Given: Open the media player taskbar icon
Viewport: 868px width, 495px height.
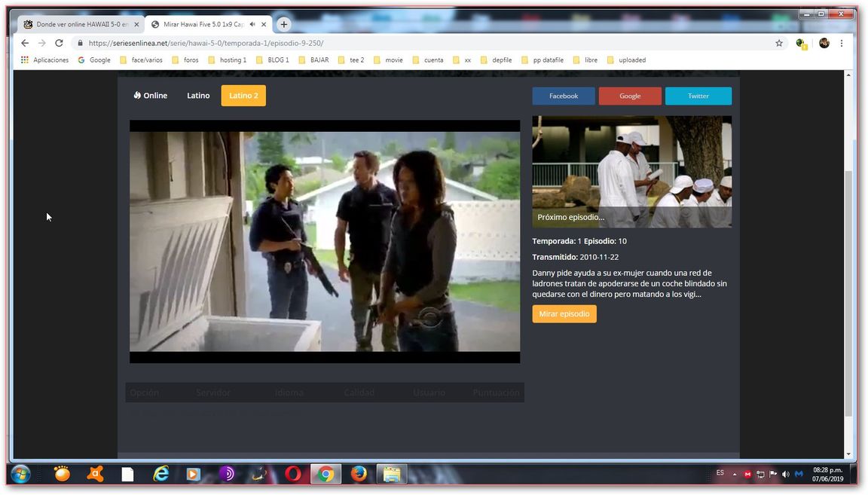Looking at the screenshot, I should click(193, 475).
